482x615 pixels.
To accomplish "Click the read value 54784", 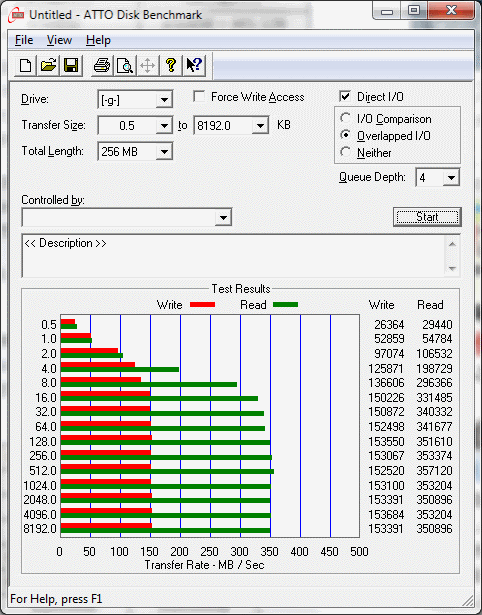I will pos(437,338).
